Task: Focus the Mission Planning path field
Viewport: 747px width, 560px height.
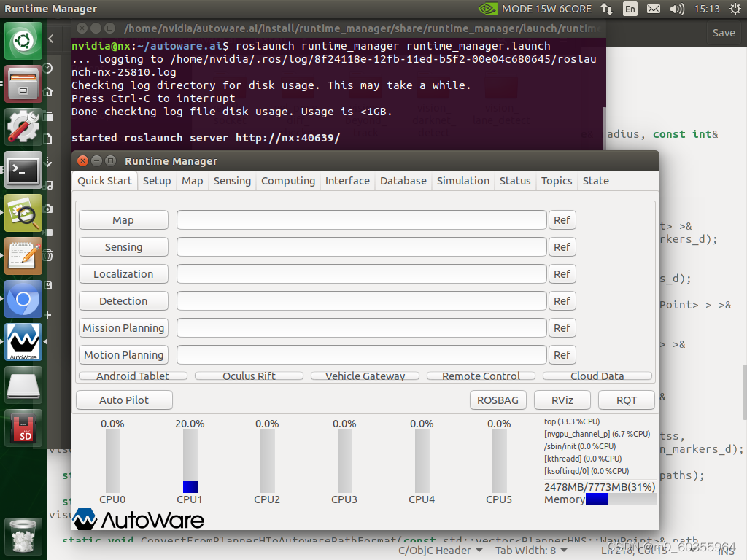Action: tap(362, 328)
